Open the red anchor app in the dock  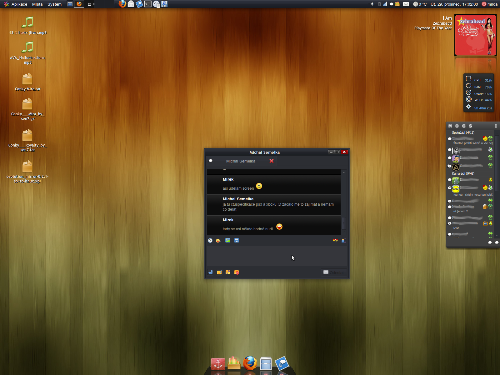click(218, 364)
